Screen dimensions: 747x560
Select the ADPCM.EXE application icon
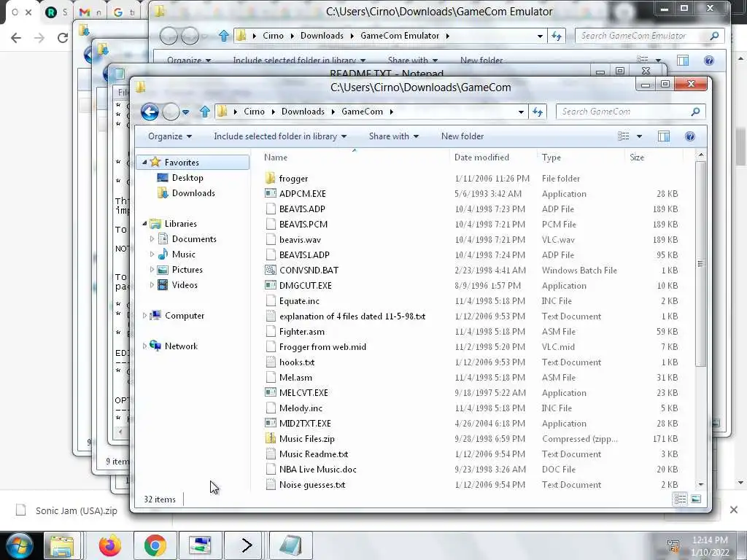click(270, 194)
